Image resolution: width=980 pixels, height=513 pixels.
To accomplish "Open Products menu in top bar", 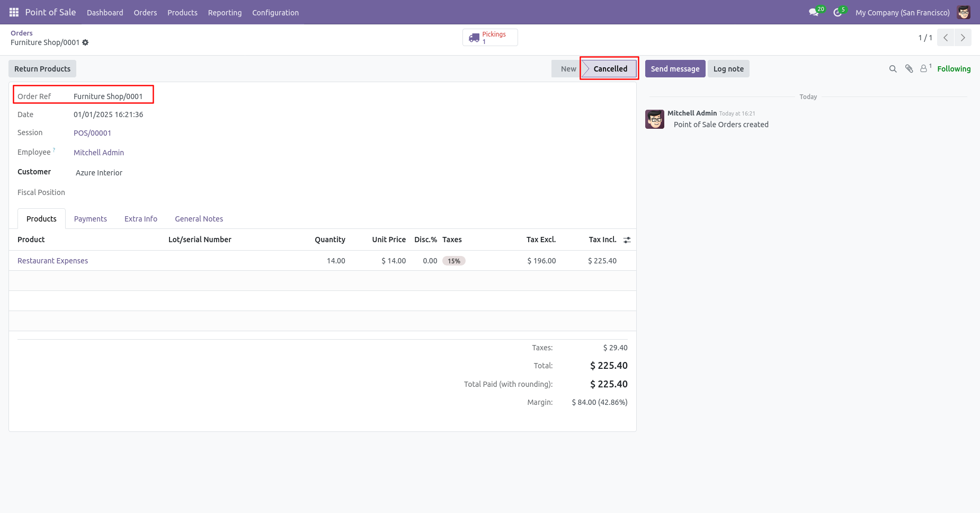I will (x=182, y=12).
